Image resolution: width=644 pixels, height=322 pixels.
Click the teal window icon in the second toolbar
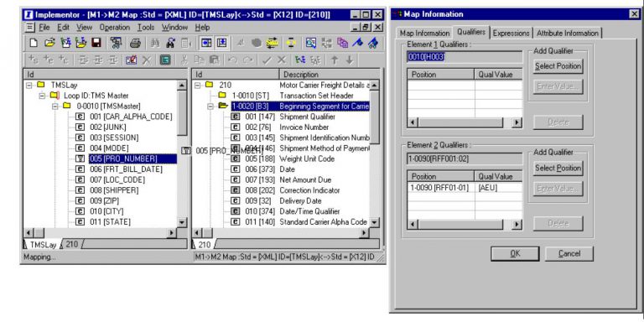pyautogui.click(x=165, y=60)
